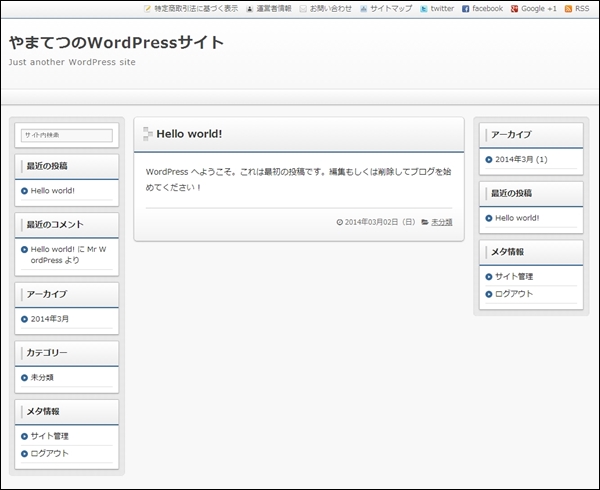Screen dimensions: 600x490
Task: Click the site title やまてつのWordPressサイト
Action: pyautogui.click(x=116, y=42)
